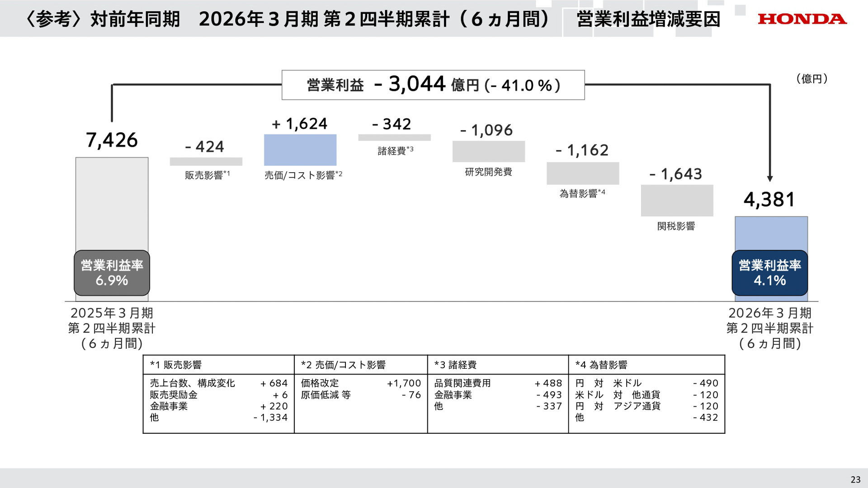Select the 営業利益率 6.9% badge
Viewport: 868px width, 488px height.
point(111,273)
